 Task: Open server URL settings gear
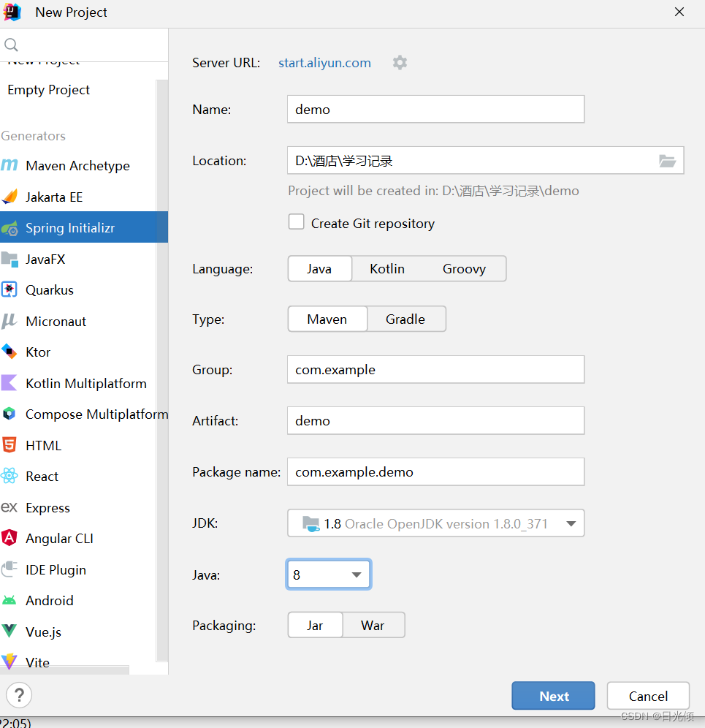click(400, 63)
